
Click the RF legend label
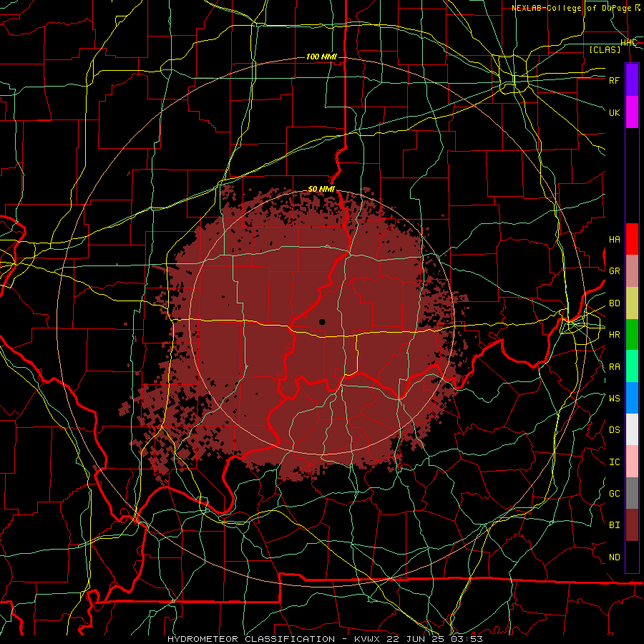(x=614, y=80)
